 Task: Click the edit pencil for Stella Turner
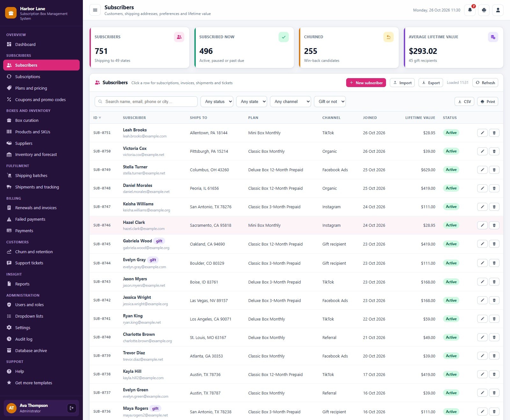[x=482, y=170]
